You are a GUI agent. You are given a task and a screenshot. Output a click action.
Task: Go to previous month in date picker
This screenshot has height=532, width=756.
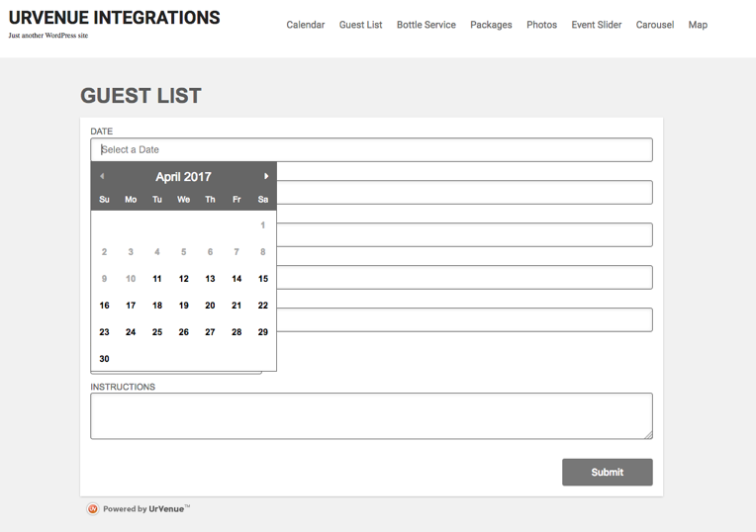tap(102, 176)
